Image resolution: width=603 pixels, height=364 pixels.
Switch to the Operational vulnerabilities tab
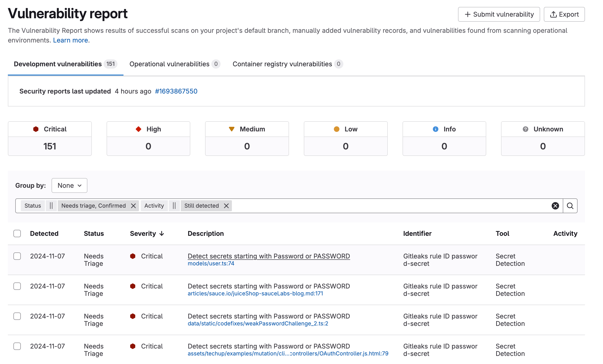(x=169, y=64)
